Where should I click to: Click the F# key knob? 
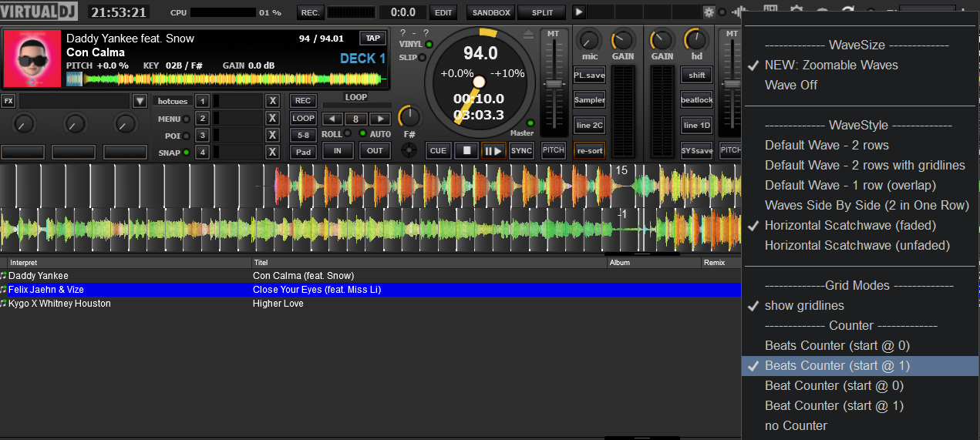coord(409,117)
